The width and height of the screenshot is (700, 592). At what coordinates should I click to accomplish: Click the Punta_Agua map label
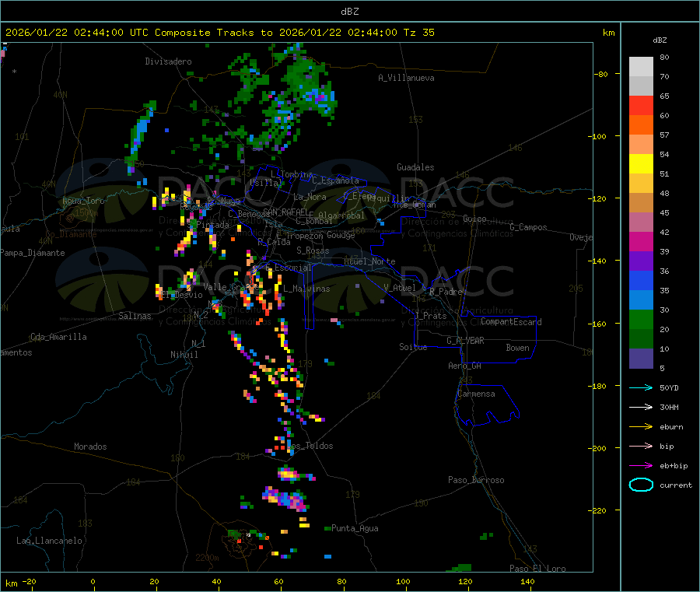[x=355, y=528]
